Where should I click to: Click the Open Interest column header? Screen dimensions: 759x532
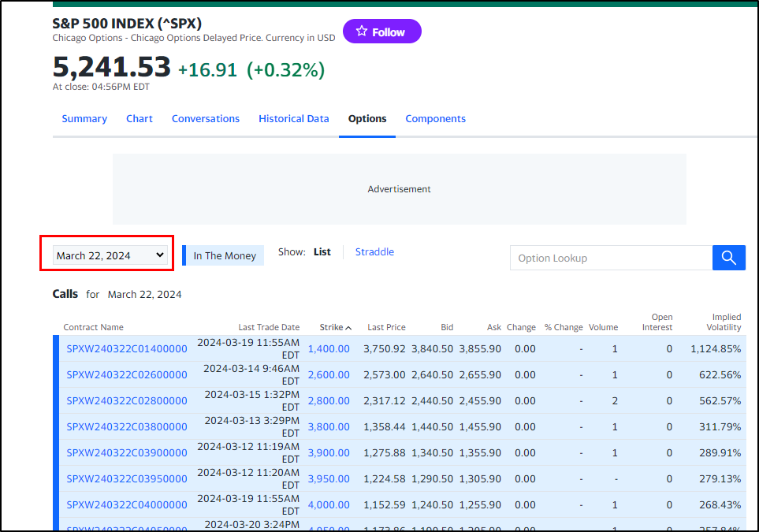point(657,322)
